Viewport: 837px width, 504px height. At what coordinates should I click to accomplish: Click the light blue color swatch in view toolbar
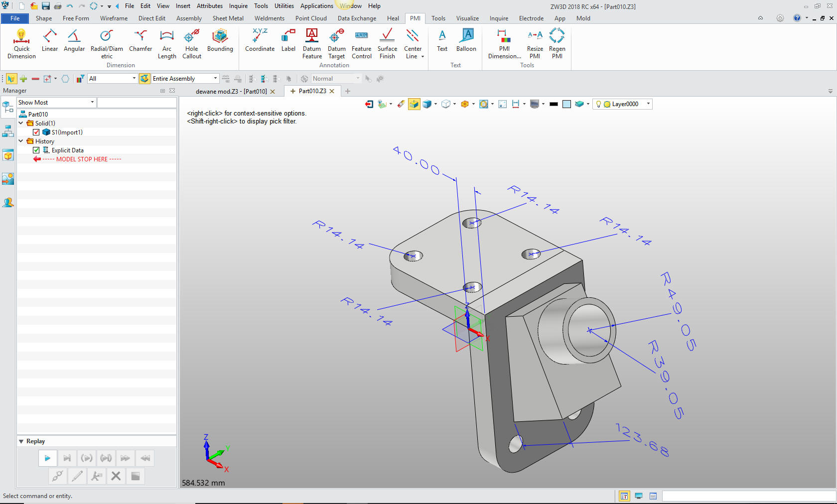coord(566,104)
